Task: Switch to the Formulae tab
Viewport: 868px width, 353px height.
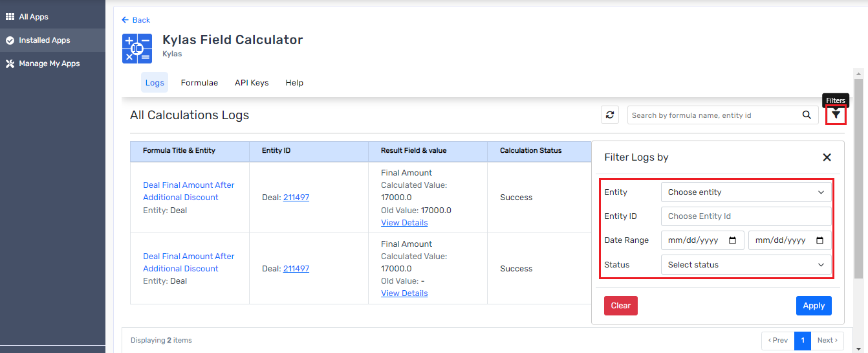Action: 199,83
